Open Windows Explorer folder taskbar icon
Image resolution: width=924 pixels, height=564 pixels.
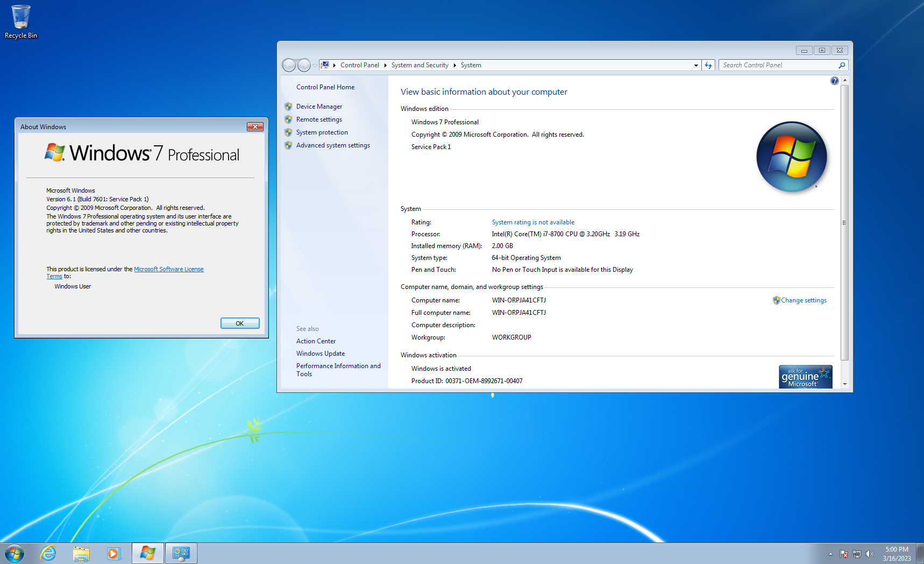(81, 553)
